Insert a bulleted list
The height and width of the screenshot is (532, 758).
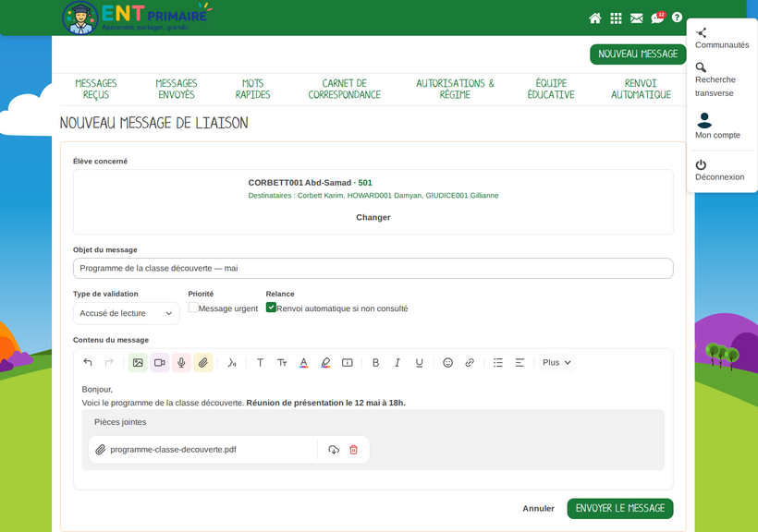pyautogui.click(x=498, y=362)
